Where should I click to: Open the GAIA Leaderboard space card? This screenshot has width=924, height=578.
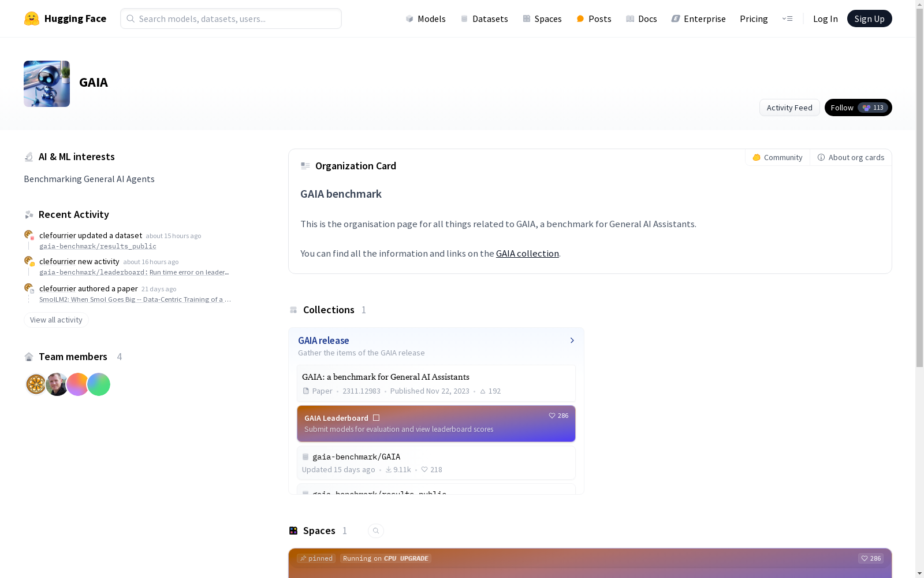point(436,424)
